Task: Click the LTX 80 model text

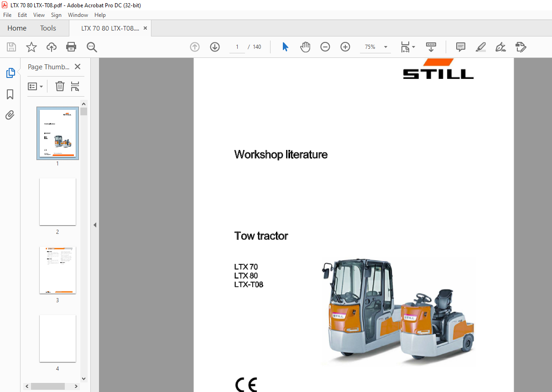Action: (246, 276)
